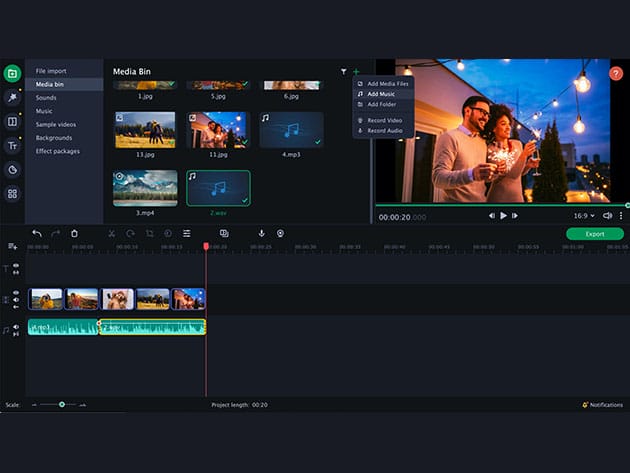Choose Add Music from the dropdown menu

(x=380, y=94)
